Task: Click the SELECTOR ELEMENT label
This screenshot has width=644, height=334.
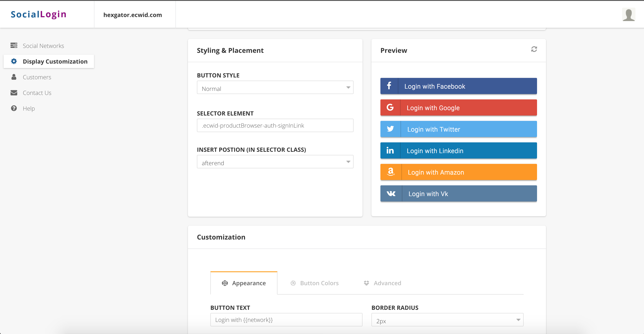Action: 225,113
